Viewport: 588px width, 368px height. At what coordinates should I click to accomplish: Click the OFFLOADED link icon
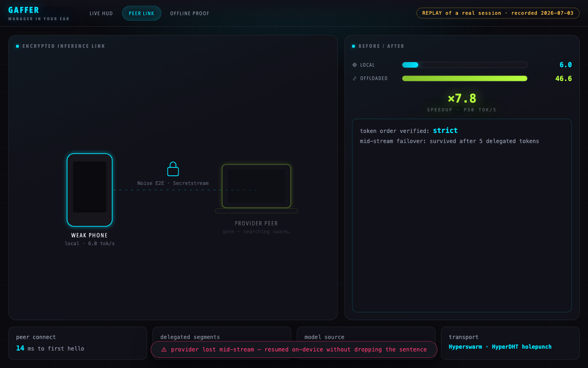(x=355, y=78)
